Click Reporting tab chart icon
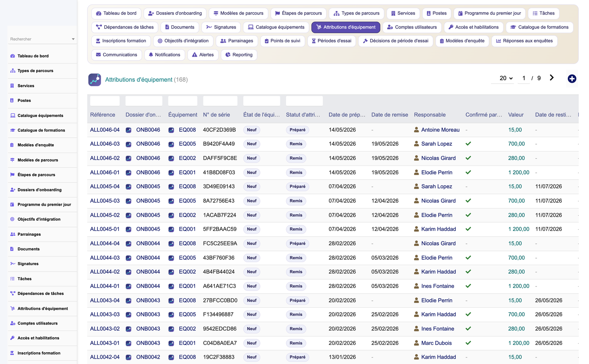 tap(228, 55)
